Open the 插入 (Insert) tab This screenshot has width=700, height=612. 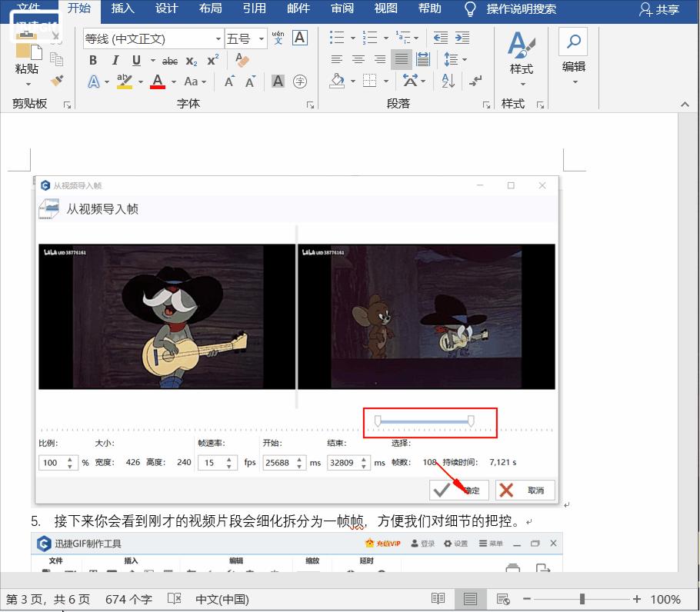122,9
